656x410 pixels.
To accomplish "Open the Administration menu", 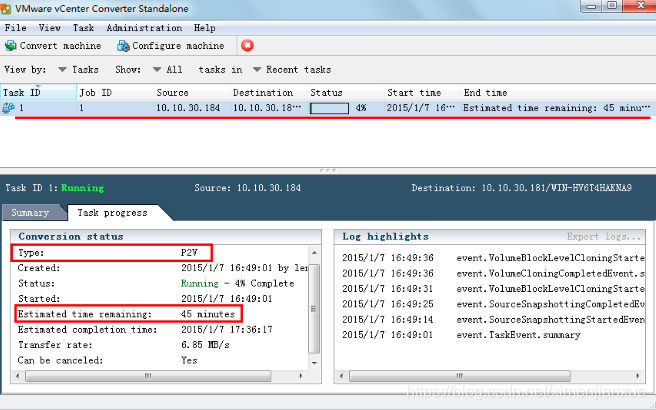I will coord(144,28).
